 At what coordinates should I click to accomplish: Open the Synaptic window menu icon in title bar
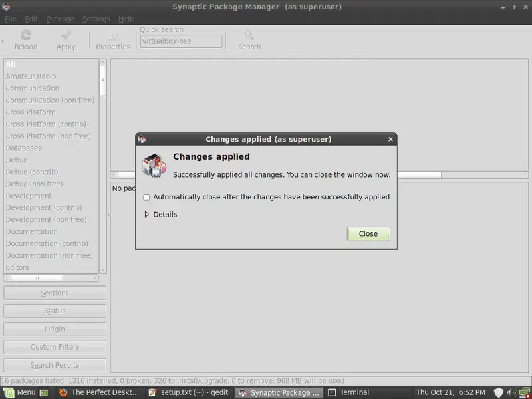tap(6, 7)
